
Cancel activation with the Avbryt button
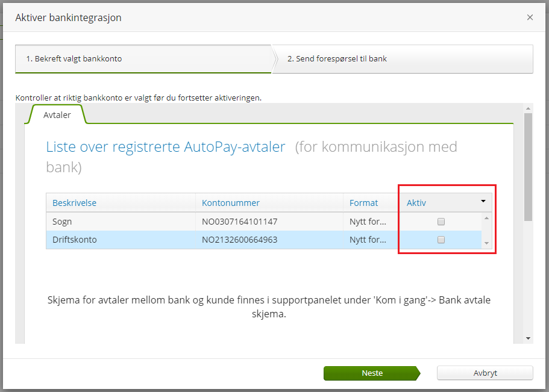point(485,373)
